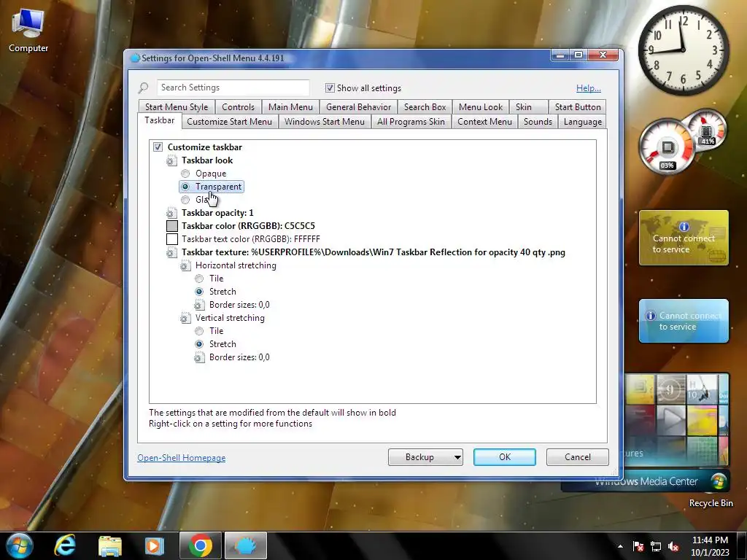This screenshot has height=560, width=747.
Task: Select the Taskbar texture path setting
Action: pyautogui.click(x=373, y=252)
